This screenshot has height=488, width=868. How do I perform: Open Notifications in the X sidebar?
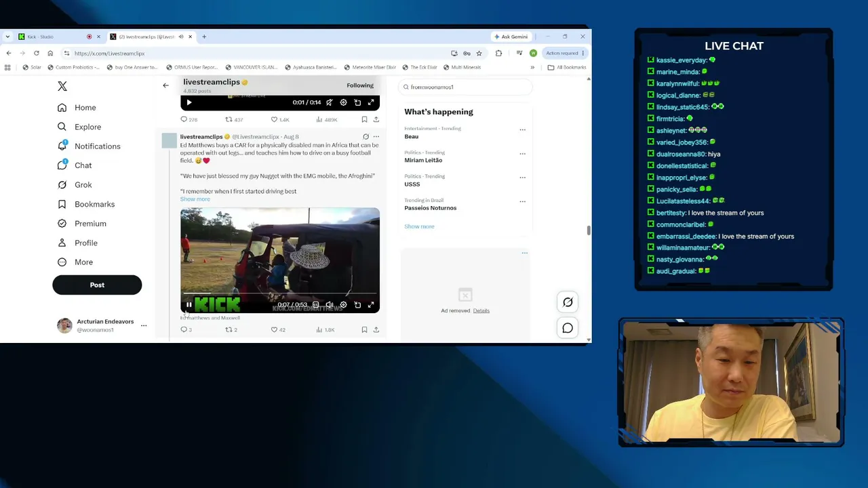click(x=89, y=146)
